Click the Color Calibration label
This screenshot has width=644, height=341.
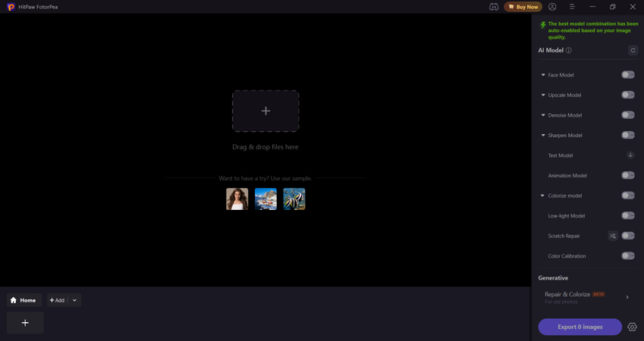[567, 256]
